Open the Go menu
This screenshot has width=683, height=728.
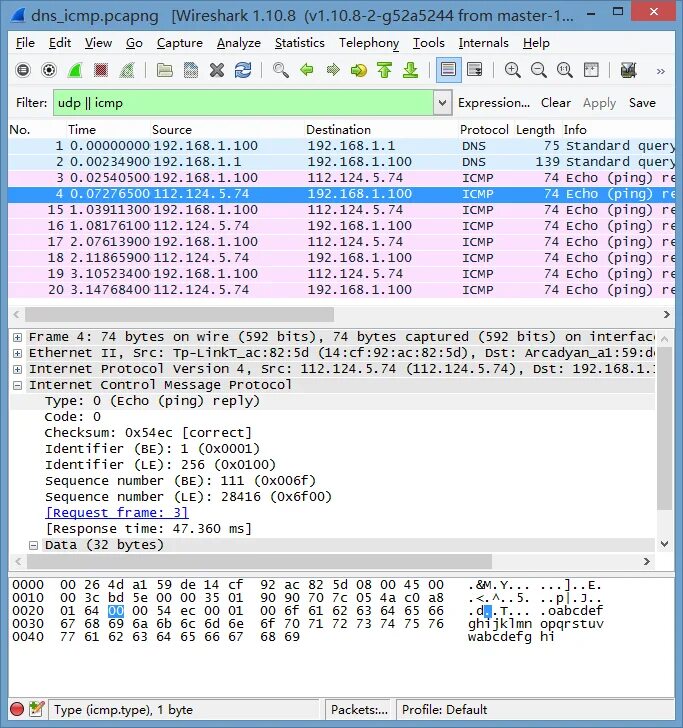pos(134,43)
